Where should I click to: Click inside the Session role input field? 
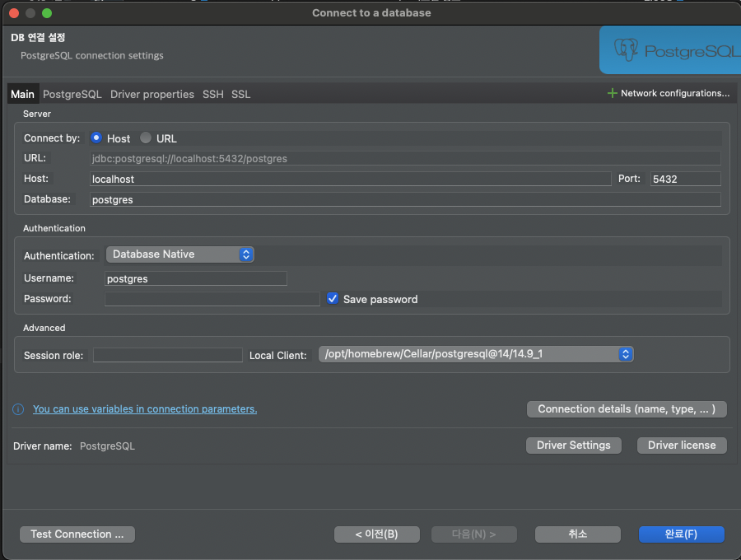click(x=167, y=354)
